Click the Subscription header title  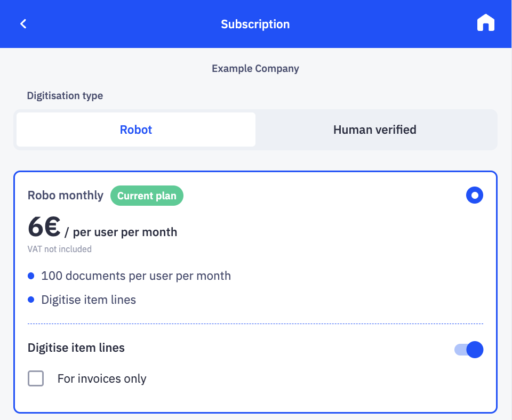tap(255, 24)
